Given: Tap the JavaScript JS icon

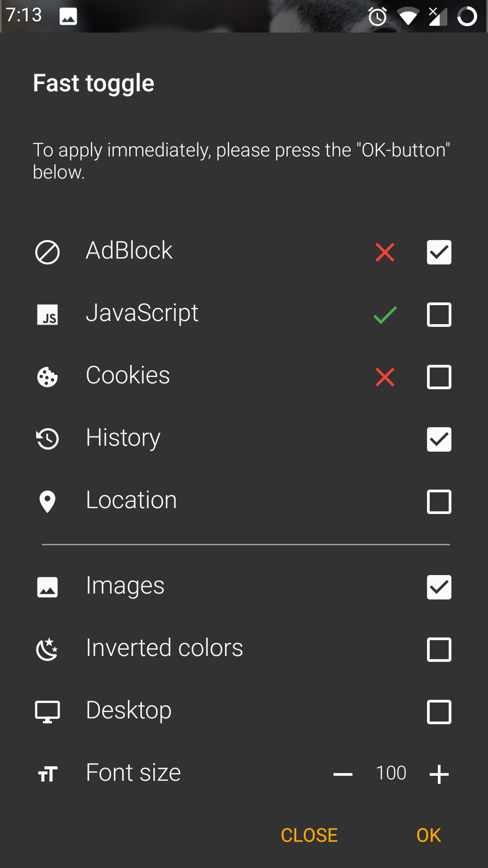Looking at the screenshot, I should (47, 315).
